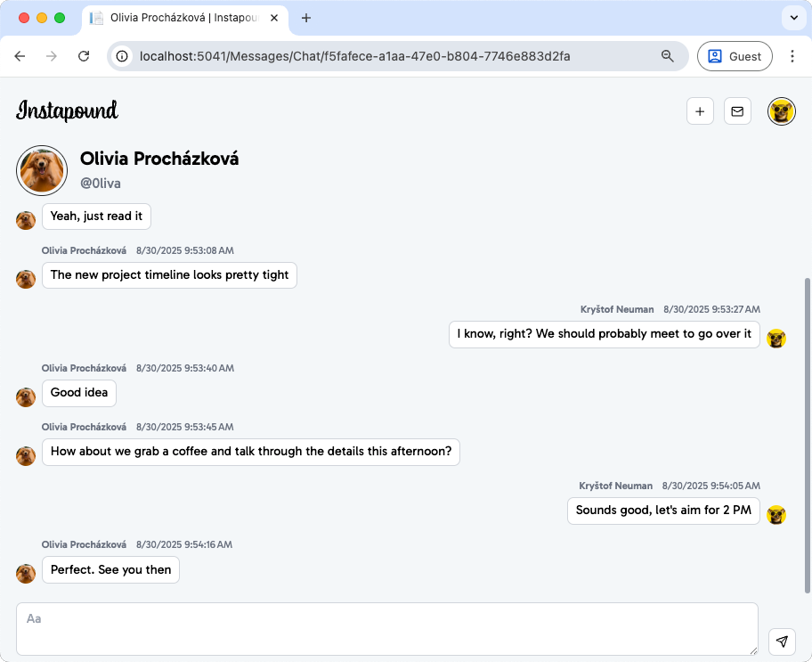Viewport: 812px width, 662px height.
Task: Select the Olivia Procházková browser tab
Action: (x=187, y=18)
